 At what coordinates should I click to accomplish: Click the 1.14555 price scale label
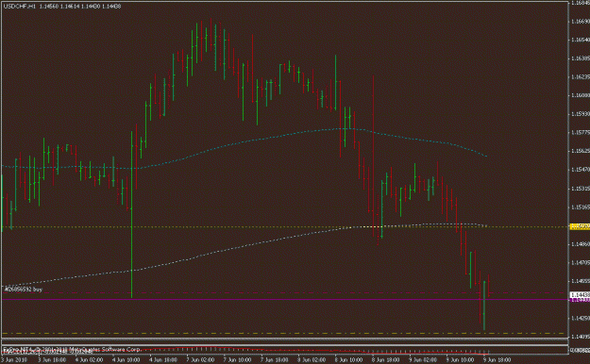581,281
